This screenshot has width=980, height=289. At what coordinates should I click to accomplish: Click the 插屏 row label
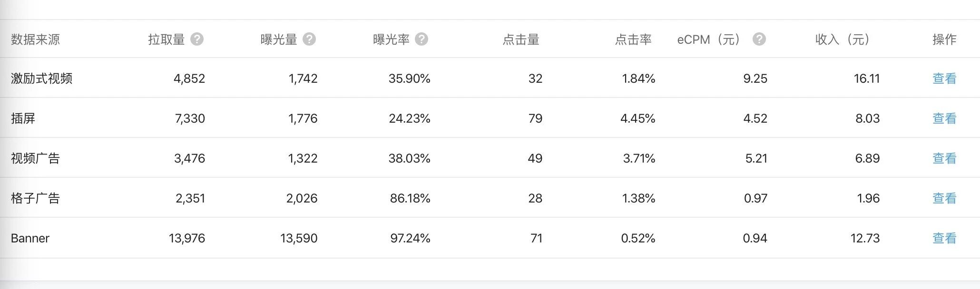23,118
